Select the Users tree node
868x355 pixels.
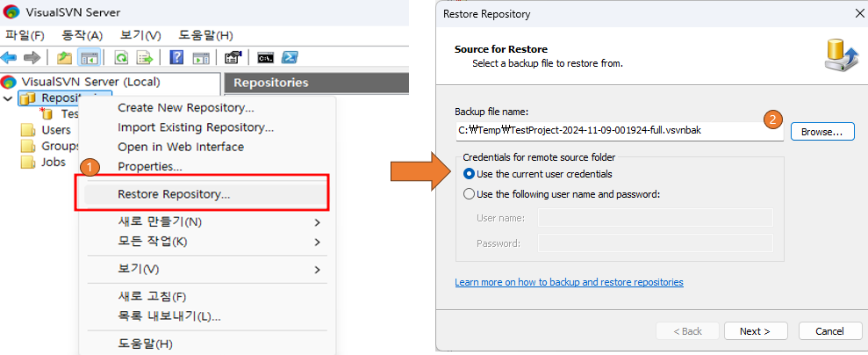pos(56,130)
